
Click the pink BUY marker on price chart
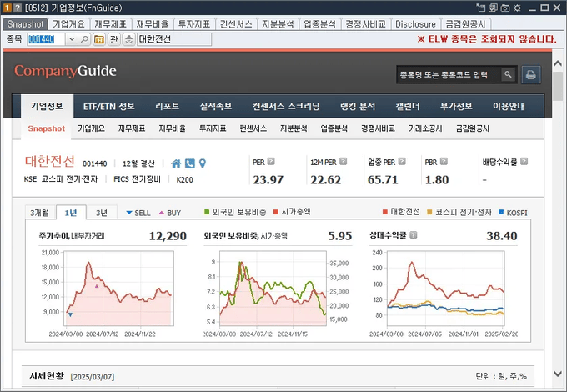pos(97,286)
